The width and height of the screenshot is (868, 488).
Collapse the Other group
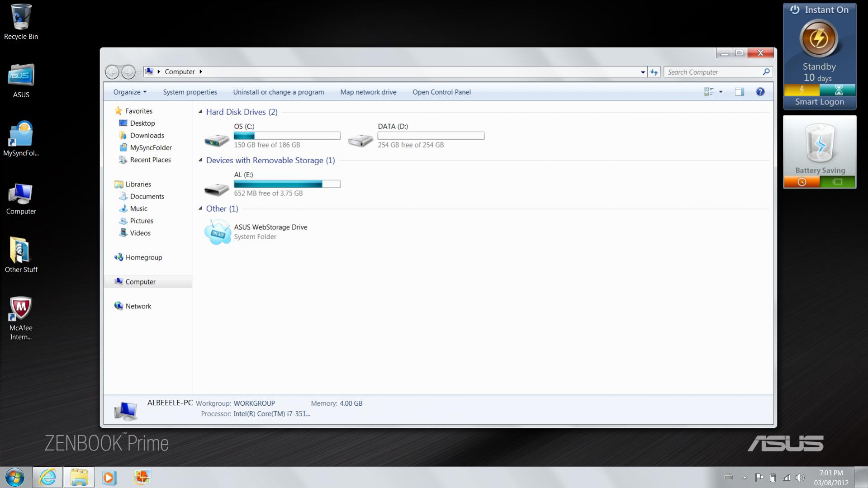200,208
